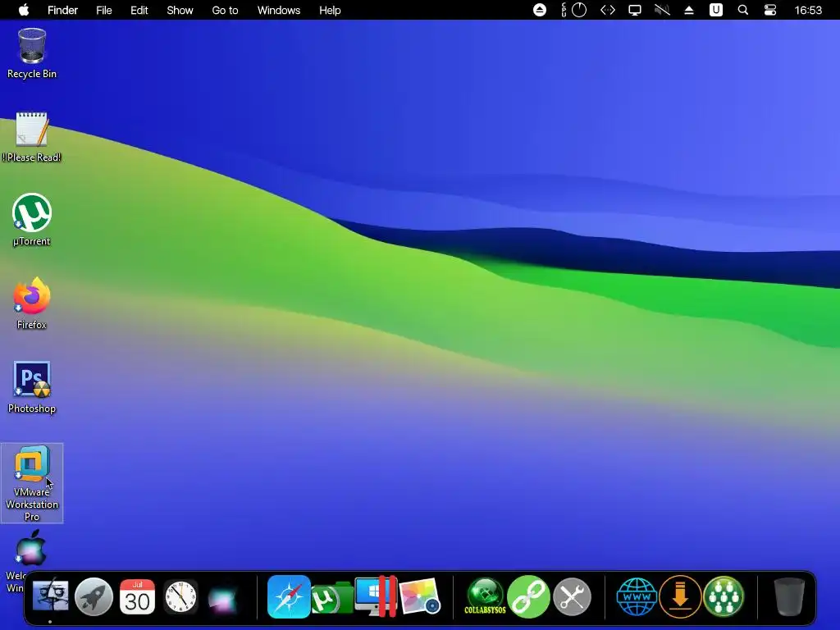Open COLLABSYSOS green orb in dock
The width and height of the screenshot is (840, 630).
pos(485,596)
